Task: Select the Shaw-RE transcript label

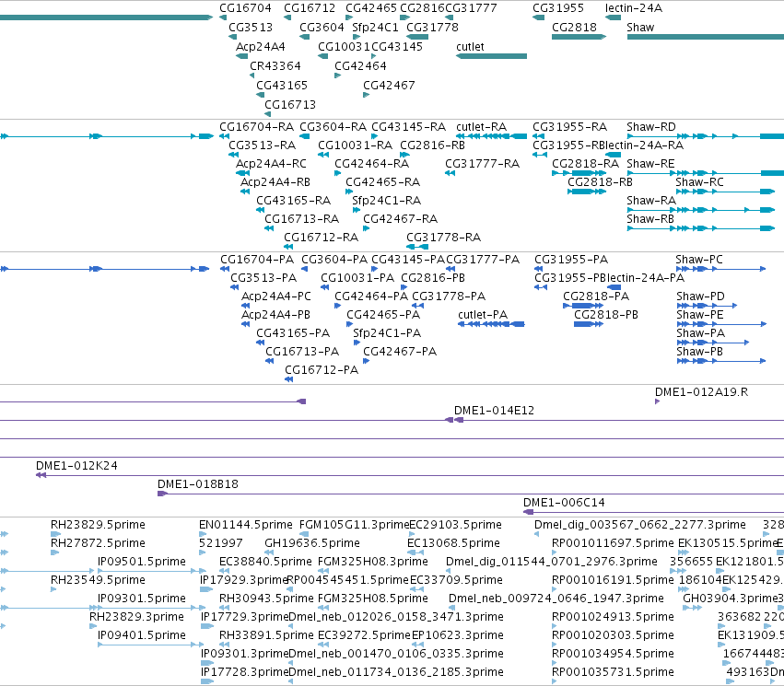Action: click(x=650, y=164)
